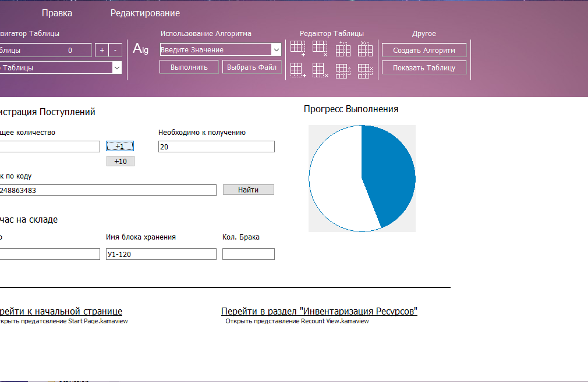Viewport: 588px width, 382px height.
Task: Click the Найти search button
Action: click(x=248, y=190)
